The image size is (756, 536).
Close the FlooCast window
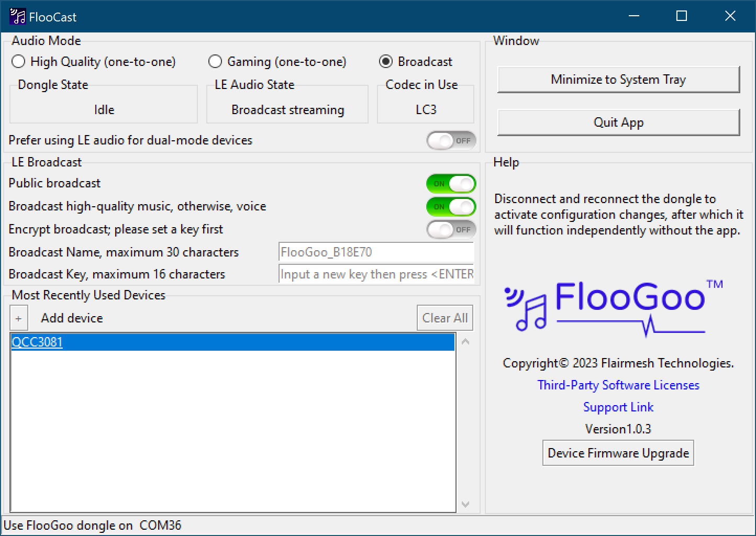730,16
